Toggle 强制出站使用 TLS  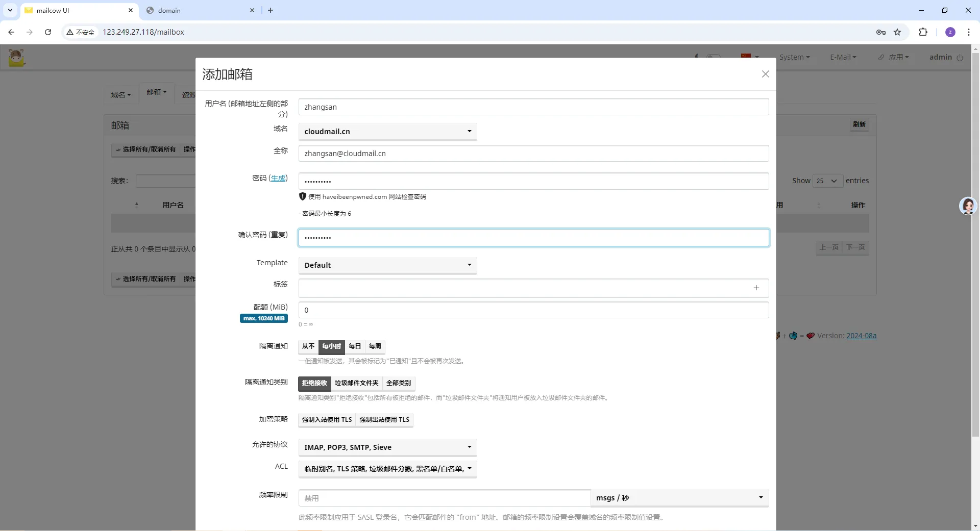pos(384,420)
